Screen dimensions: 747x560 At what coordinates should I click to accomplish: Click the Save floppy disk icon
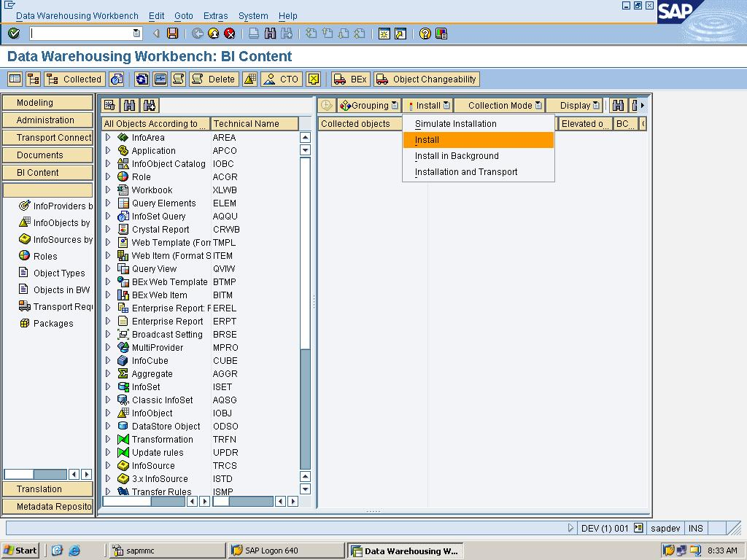[172, 34]
